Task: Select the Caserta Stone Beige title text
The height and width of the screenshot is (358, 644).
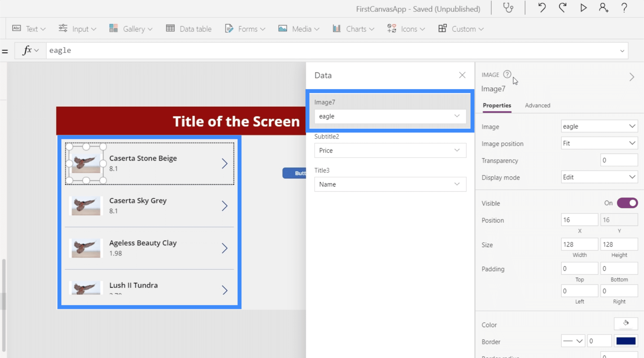Action: click(x=143, y=158)
